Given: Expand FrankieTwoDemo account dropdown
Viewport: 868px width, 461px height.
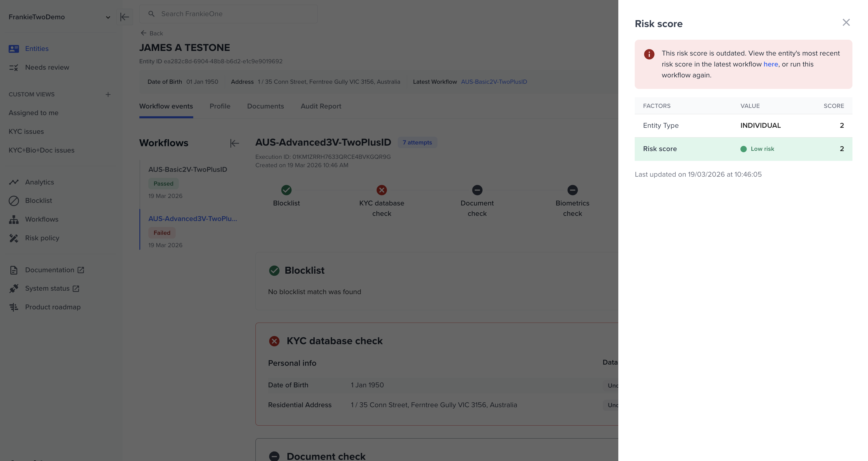Looking at the screenshot, I should tap(107, 17).
